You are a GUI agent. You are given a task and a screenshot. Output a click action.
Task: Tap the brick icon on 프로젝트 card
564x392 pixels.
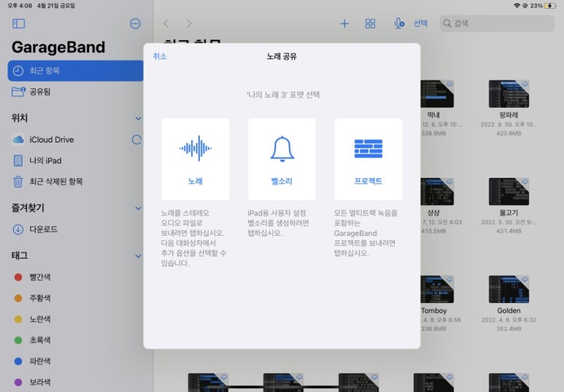tap(368, 149)
